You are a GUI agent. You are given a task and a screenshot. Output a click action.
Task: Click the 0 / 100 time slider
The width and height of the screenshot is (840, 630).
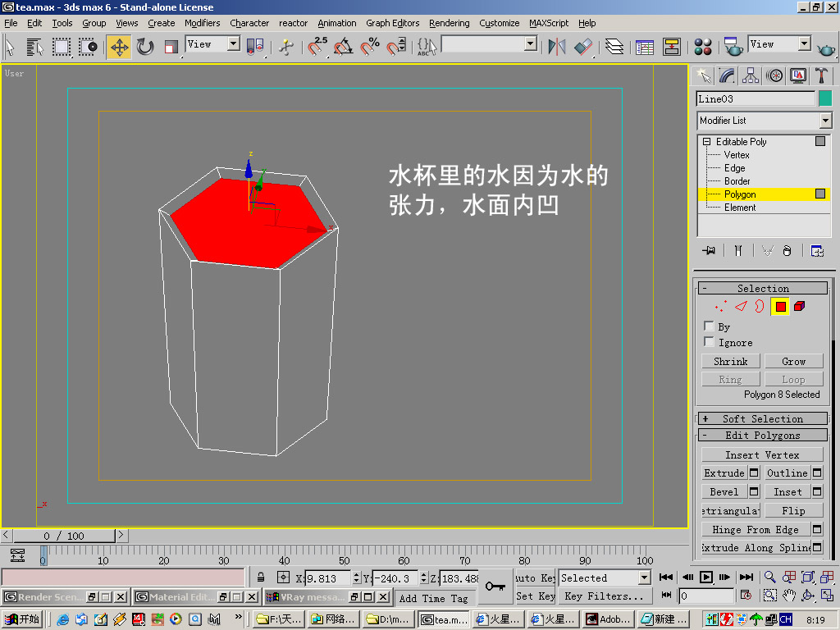click(64, 535)
